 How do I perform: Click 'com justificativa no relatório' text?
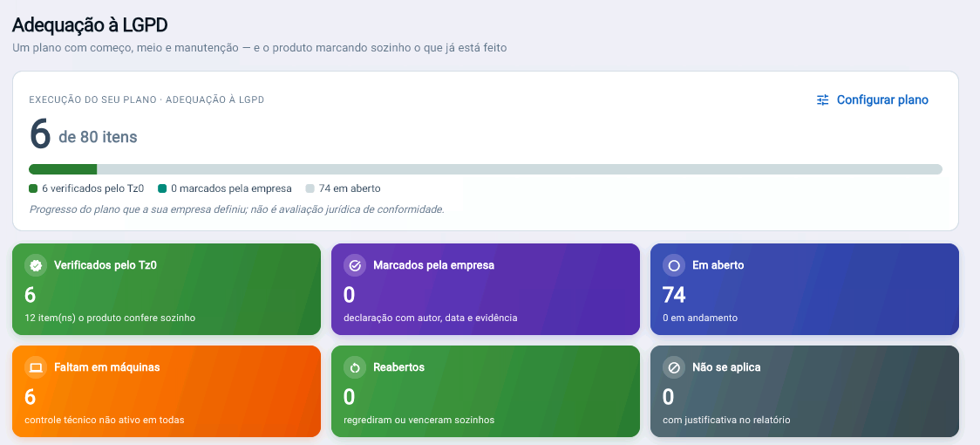(x=726, y=420)
